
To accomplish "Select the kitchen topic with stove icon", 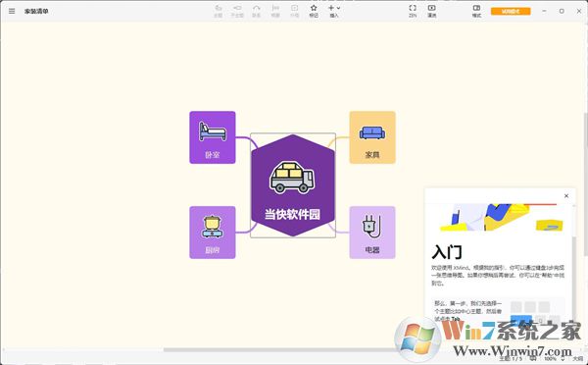I will pyautogui.click(x=213, y=233).
